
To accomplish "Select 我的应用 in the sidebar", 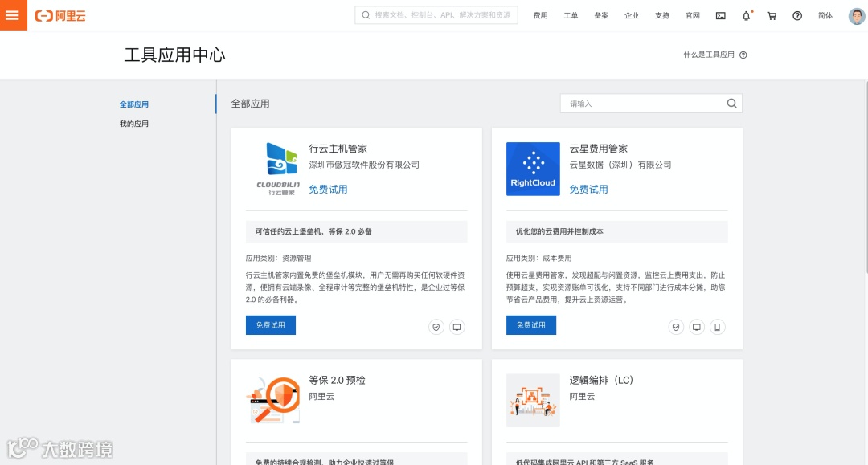I will pos(134,124).
